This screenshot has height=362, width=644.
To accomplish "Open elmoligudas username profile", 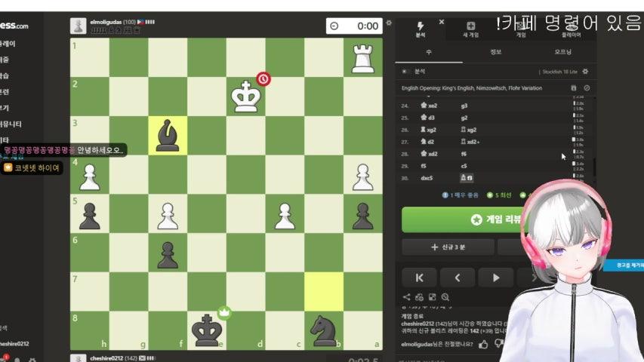I will pyautogui.click(x=106, y=22).
